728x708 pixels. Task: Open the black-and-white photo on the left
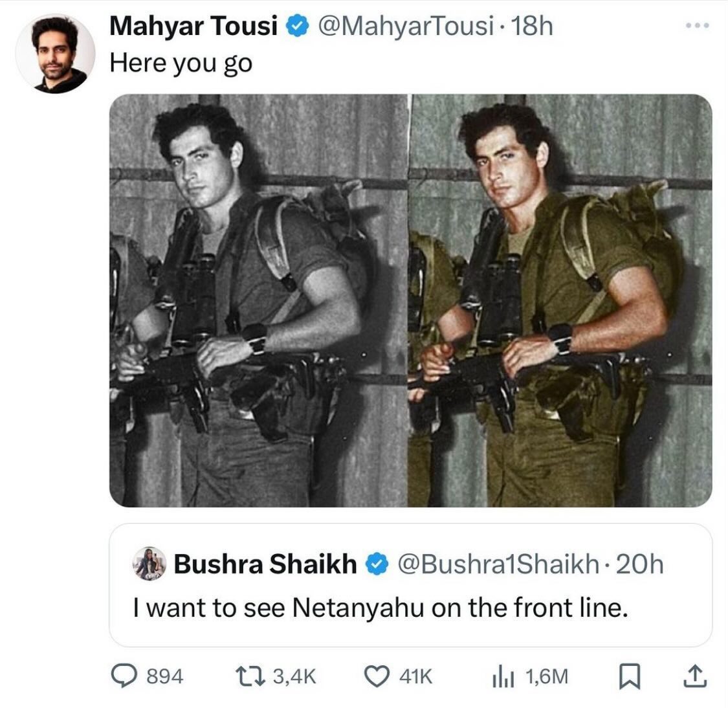259,300
